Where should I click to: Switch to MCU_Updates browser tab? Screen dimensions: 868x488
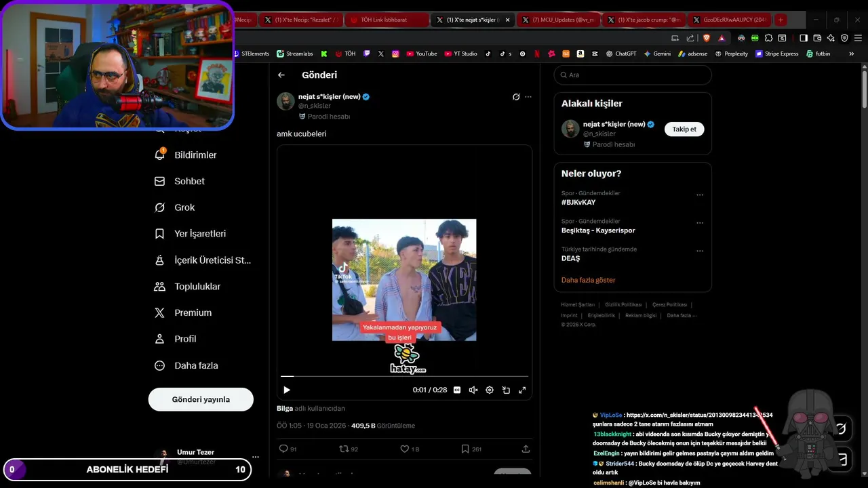(558, 20)
